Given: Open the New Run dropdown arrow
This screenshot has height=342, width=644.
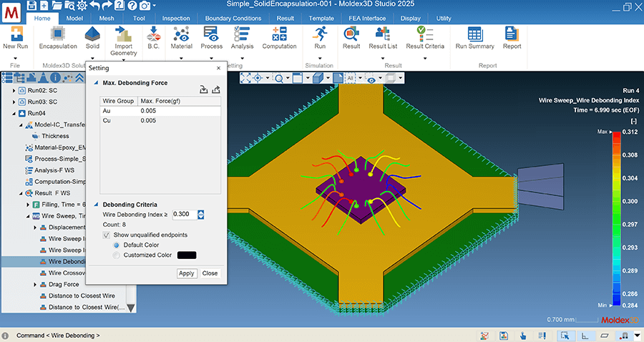Looking at the screenshot, I should (16, 58).
